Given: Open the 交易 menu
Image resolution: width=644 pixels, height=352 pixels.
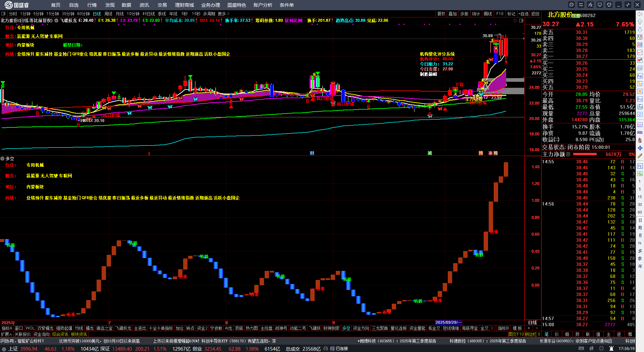Looking at the screenshot, I should point(162,5).
